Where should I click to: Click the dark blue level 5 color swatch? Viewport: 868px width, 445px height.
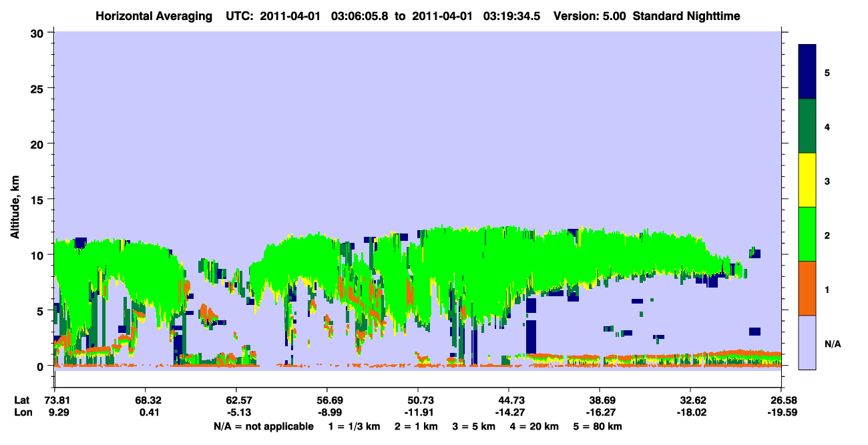[x=807, y=71]
